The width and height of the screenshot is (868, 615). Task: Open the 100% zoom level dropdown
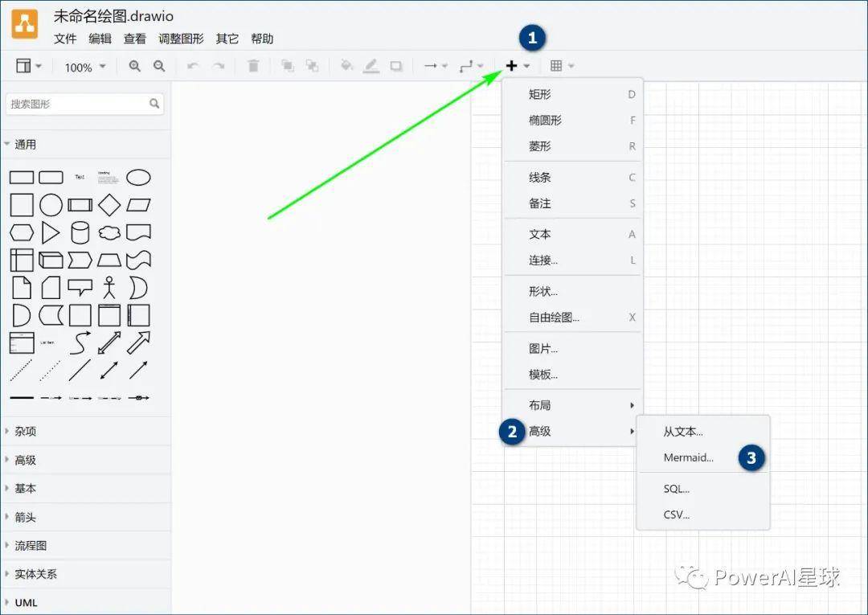[x=84, y=67]
